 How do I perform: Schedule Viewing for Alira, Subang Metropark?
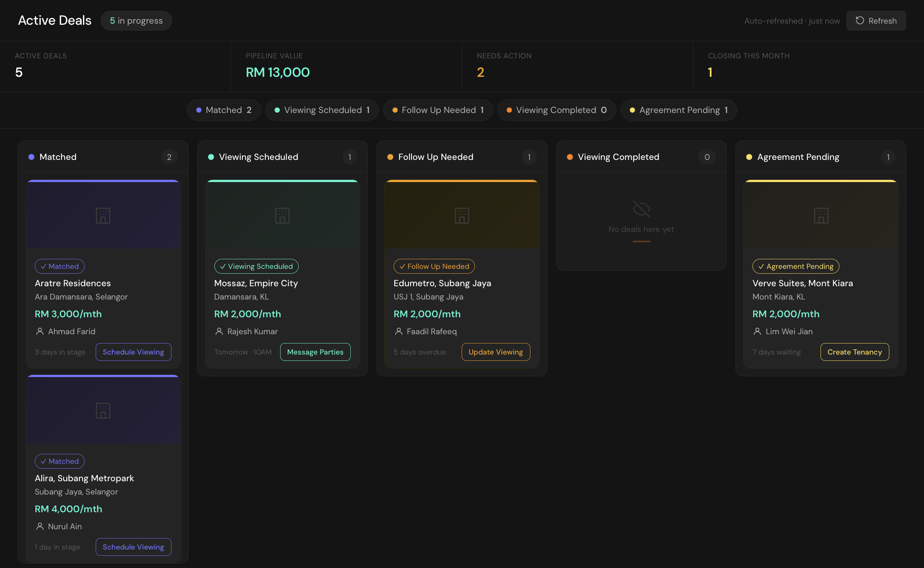point(133,547)
